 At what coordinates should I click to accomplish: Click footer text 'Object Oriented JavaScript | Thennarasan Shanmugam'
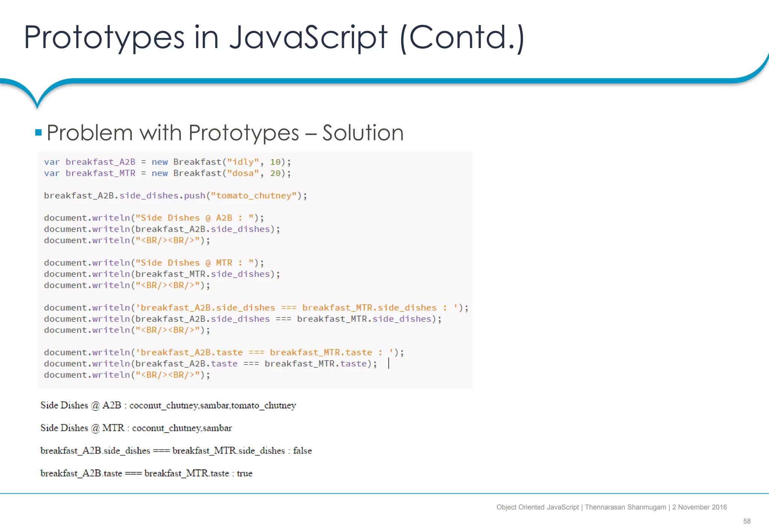point(581,508)
